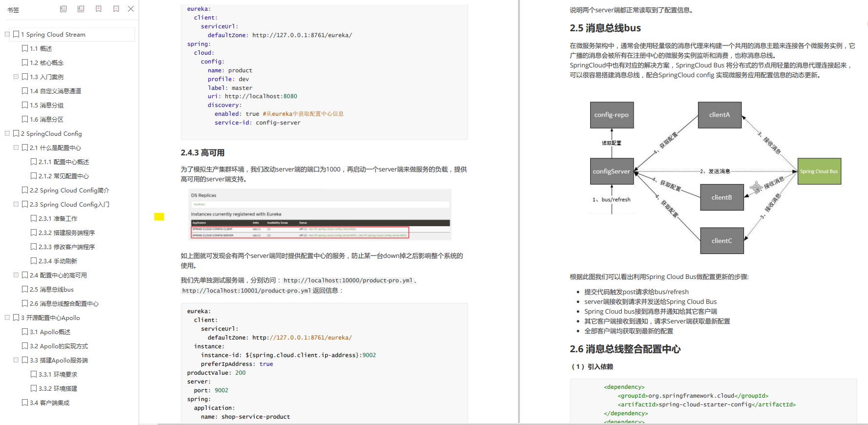Click the bookmark icon beside 3.3.2 环境搭建
868x425 pixels.
34,388
